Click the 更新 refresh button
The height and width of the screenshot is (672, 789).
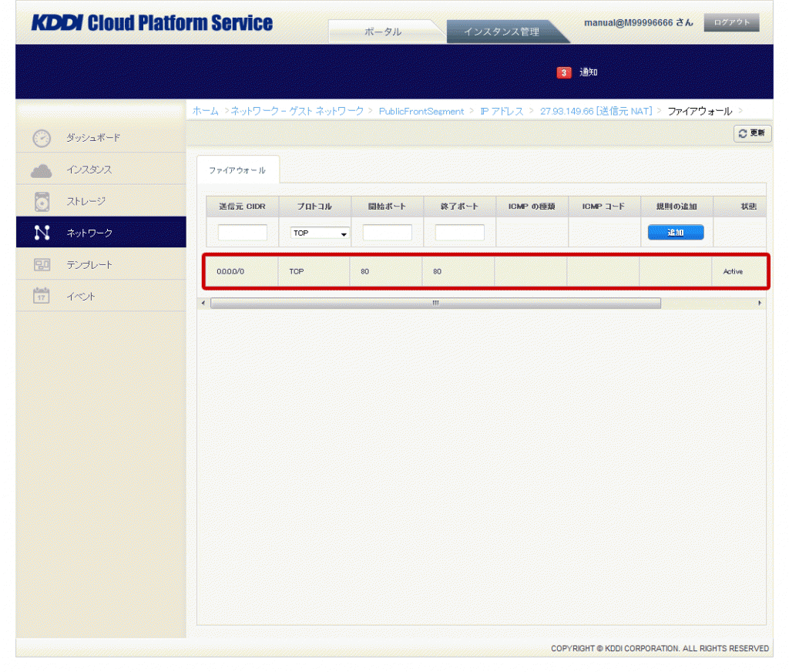(x=752, y=133)
